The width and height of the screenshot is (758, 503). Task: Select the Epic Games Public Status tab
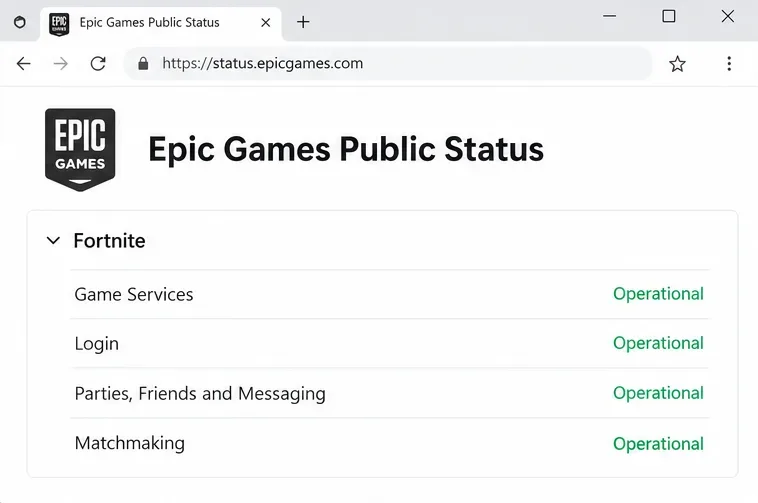160,23
